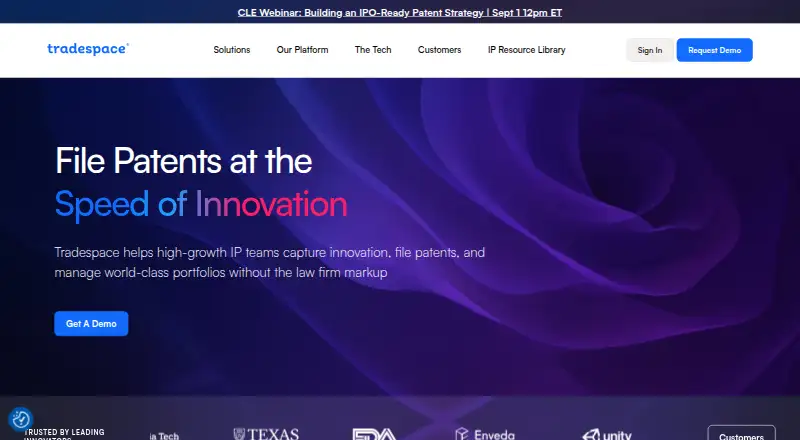The width and height of the screenshot is (800, 440).
Task: Click the Request Demo button
Action: (714, 50)
